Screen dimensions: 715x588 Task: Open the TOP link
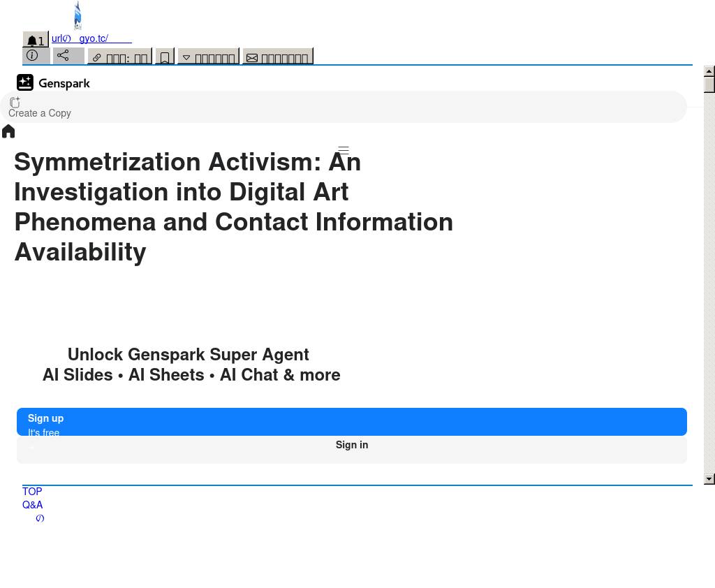tap(32, 492)
